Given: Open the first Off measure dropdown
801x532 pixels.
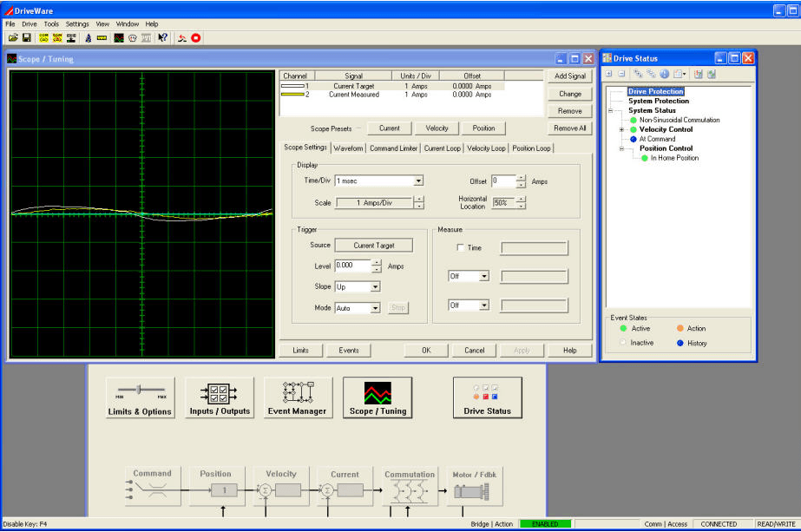Looking at the screenshot, I should coord(483,277).
